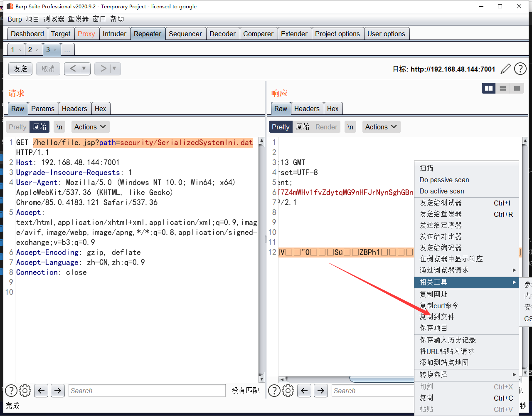The width and height of the screenshot is (532, 416).
Task: Open request search settings gear icon
Action: (25, 391)
